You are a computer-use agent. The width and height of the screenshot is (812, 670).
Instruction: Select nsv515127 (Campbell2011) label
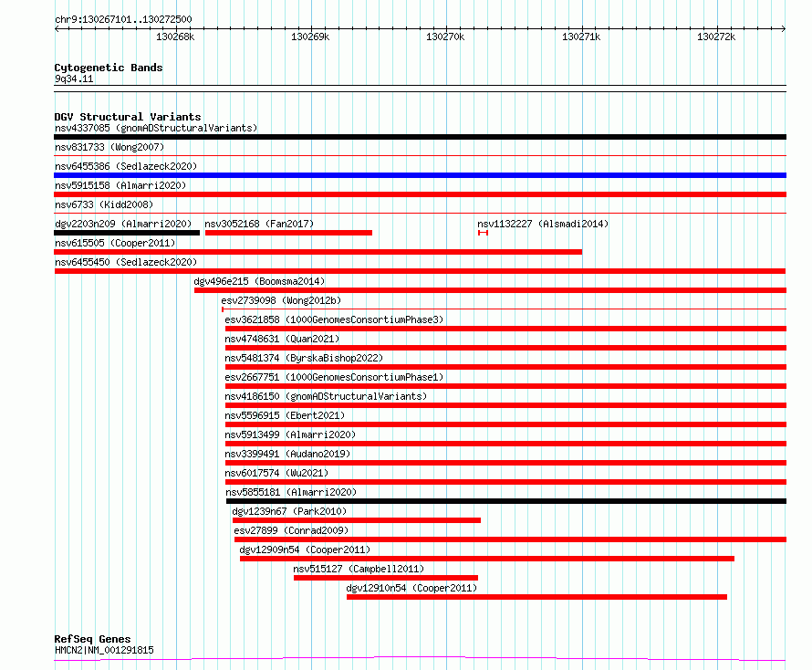359,569
